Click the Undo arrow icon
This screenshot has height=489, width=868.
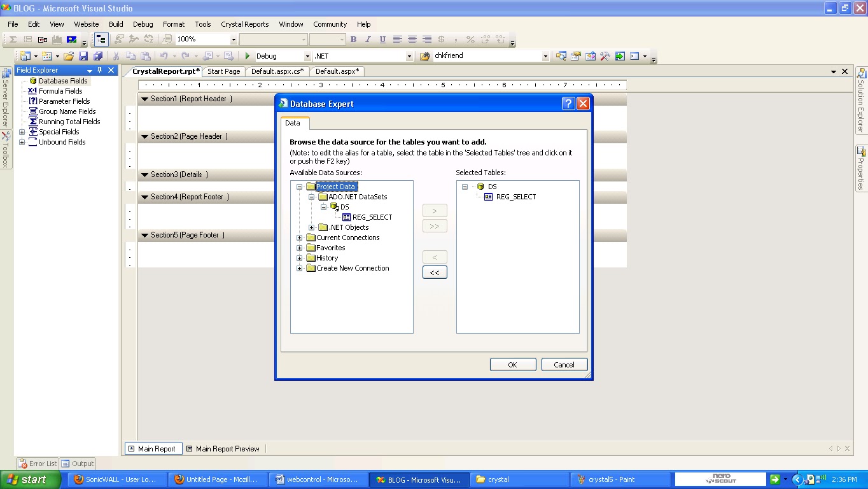pos(164,56)
